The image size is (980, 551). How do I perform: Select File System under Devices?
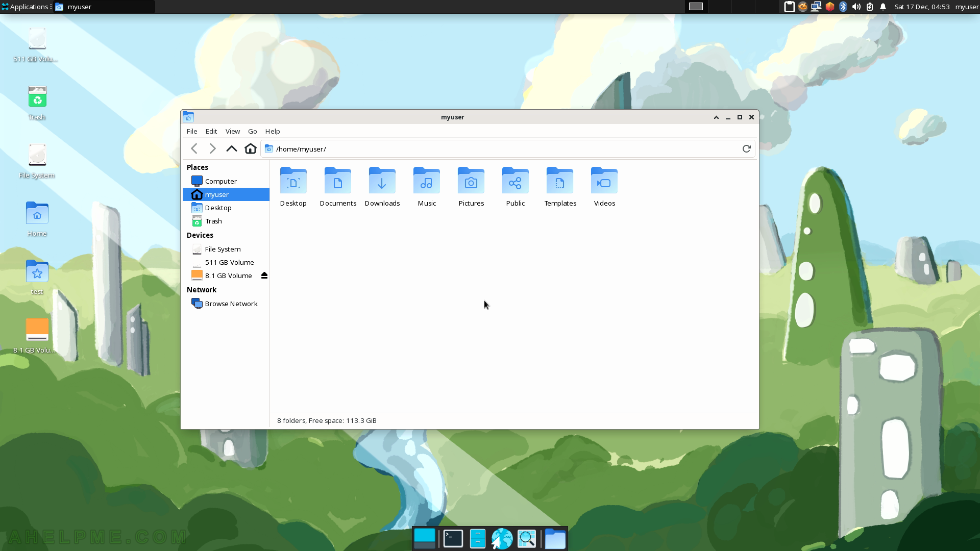point(226,249)
